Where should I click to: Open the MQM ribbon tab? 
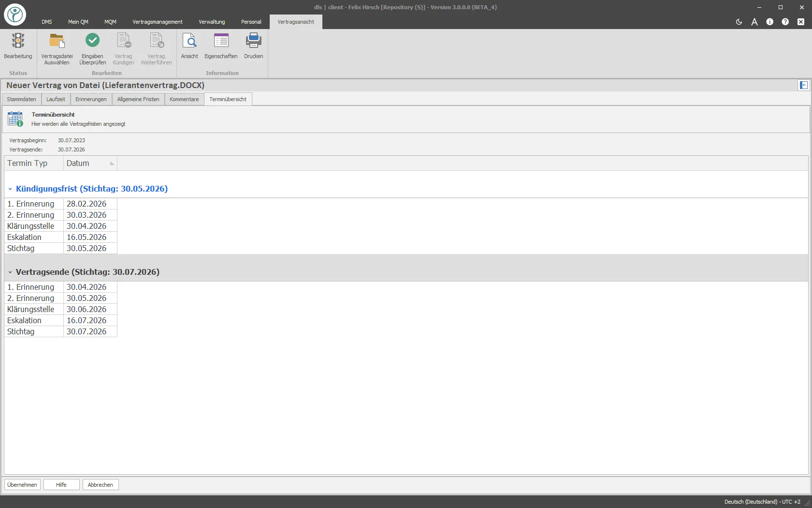[110, 22]
